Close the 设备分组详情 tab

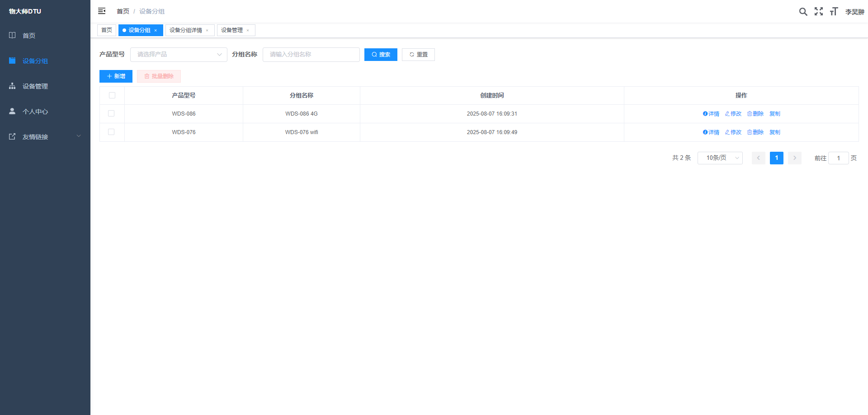click(x=207, y=31)
